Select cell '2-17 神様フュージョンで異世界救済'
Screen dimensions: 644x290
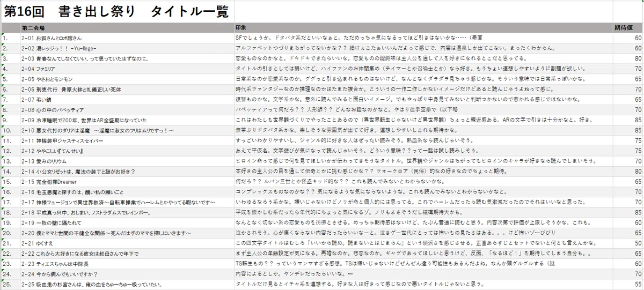[x=127, y=202]
